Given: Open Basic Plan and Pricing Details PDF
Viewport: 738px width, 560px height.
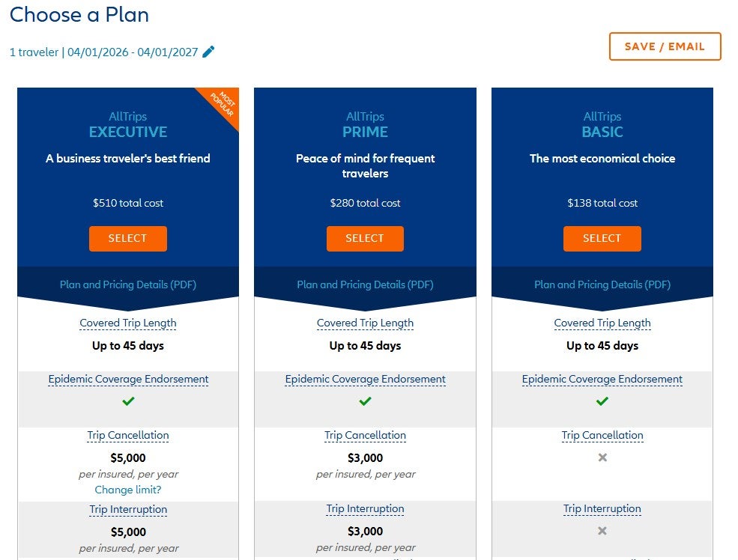Looking at the screenshot, I should click(602, 284).
